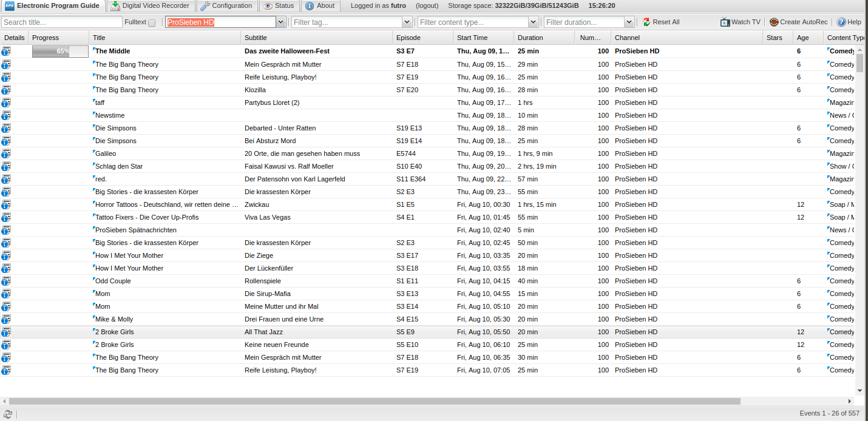Click the 65% progress bar
The height and width of the screenshot is (421, 868).
(x=60, y=52)
